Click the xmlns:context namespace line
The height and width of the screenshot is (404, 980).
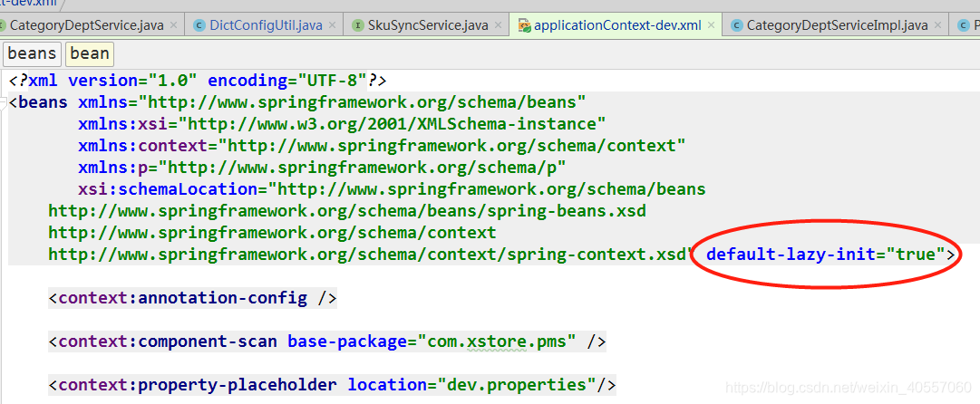click(382, 146)
